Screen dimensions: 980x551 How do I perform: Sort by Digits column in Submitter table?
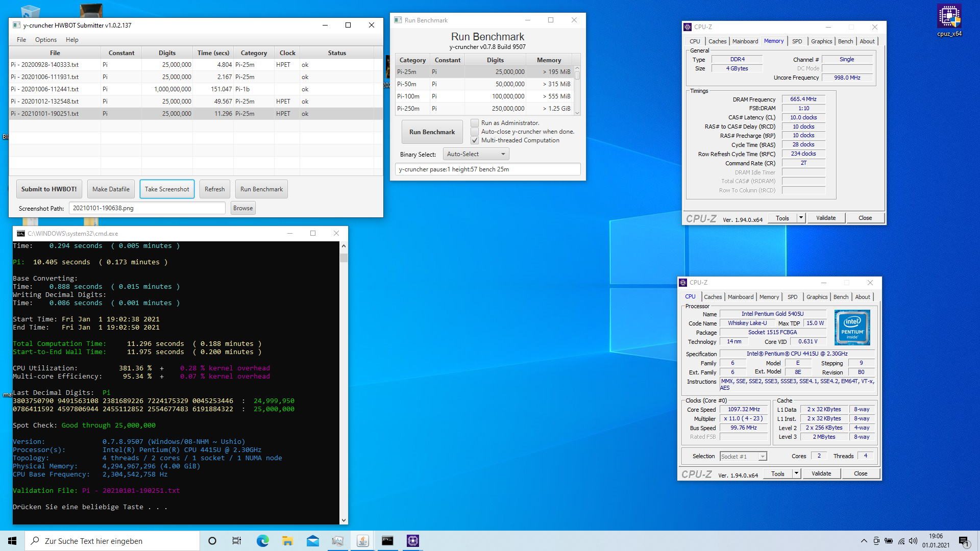[x=167, y=53]
